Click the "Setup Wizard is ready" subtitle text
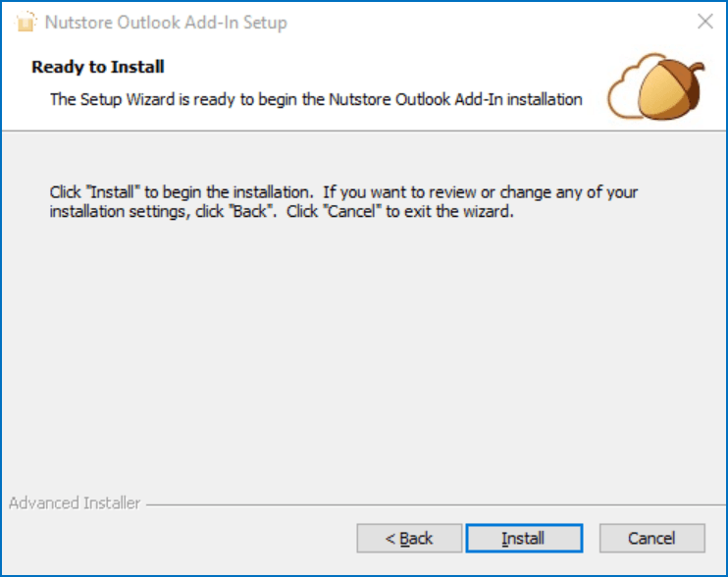Image resolution: width=728 pixels, height=577 pixels. (316, 99)
